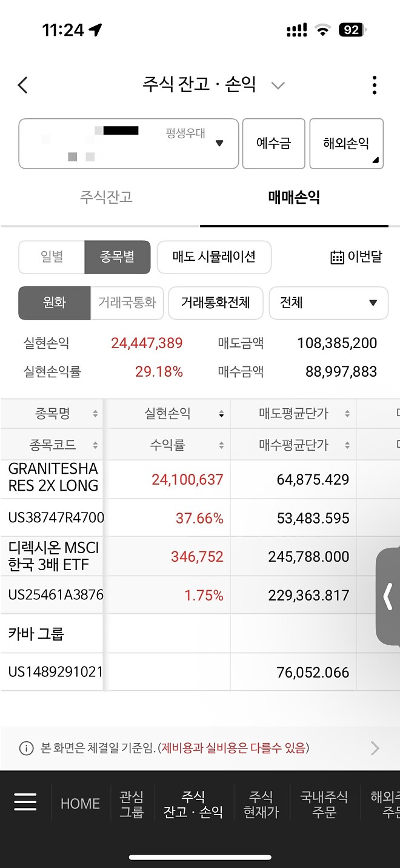Select the 일별 view toggle
This screenshot has width=400, height=868.
point(52,257)
